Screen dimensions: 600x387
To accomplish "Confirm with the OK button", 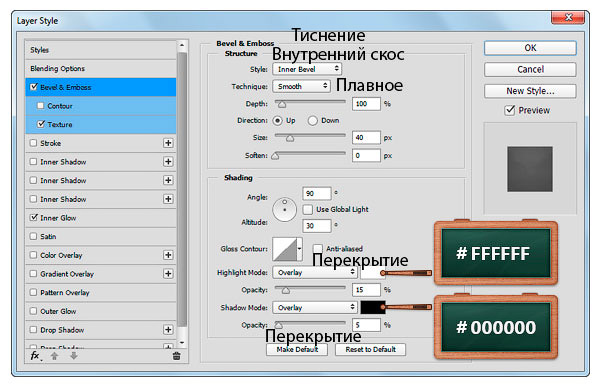I will [x=530, y=48].
